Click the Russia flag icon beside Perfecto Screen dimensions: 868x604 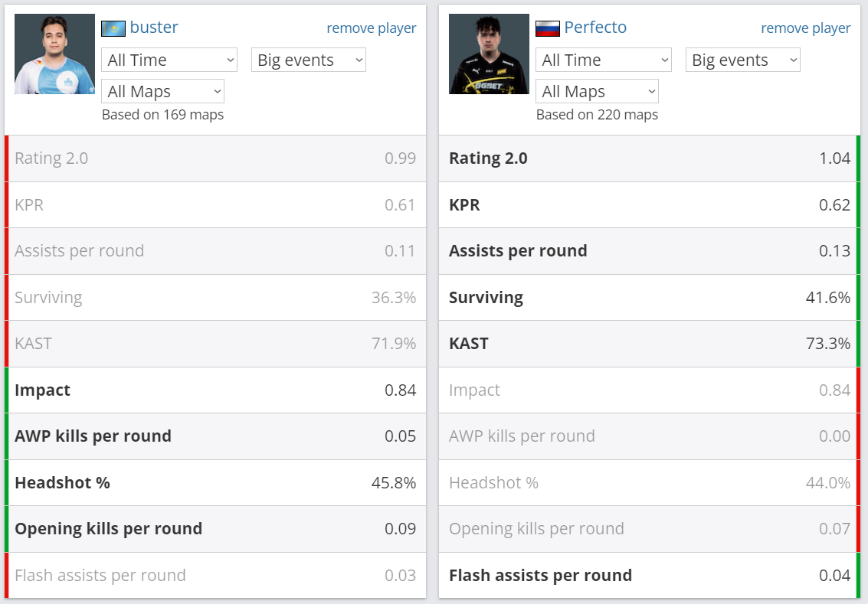[x=548, y=28]
